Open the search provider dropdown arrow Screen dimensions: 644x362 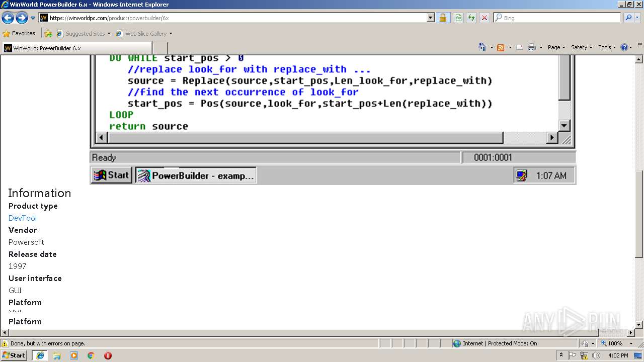[x=637, y=18]
